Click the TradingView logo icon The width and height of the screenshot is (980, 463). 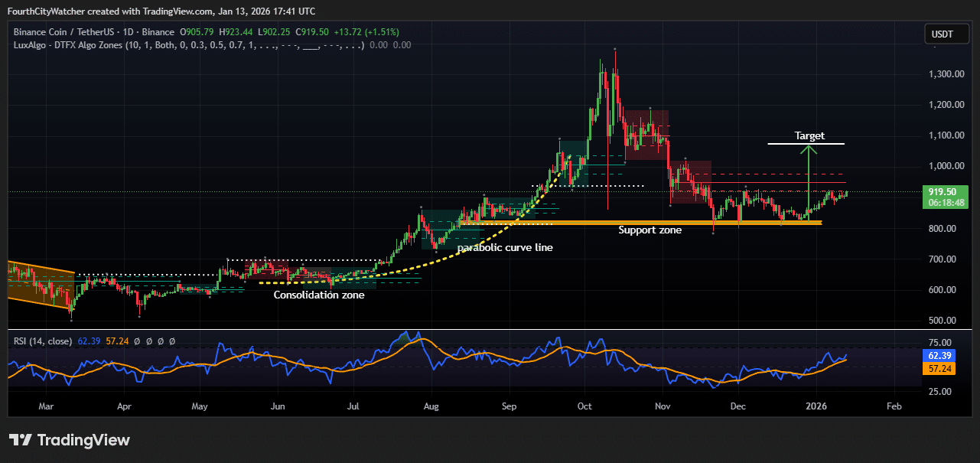click(19, 440)
